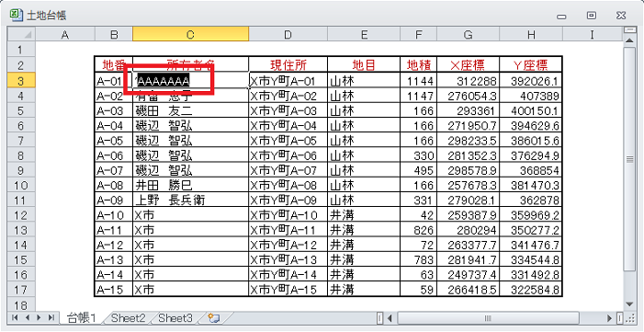
Task: Restore the 土地台帳 workbook window
Action: (591, 16)
